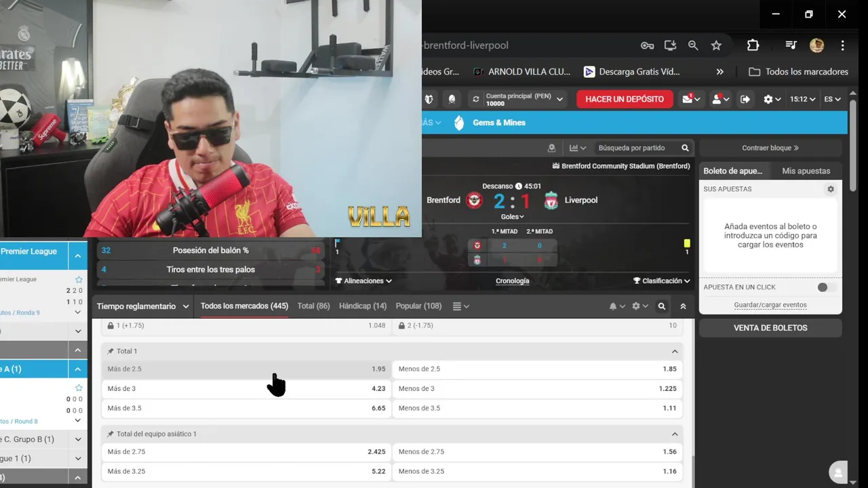The height and width of the screenshot is (488, 868).
Task: Expand the Goles dropdown under score
Action: click(x=513, y=217)
